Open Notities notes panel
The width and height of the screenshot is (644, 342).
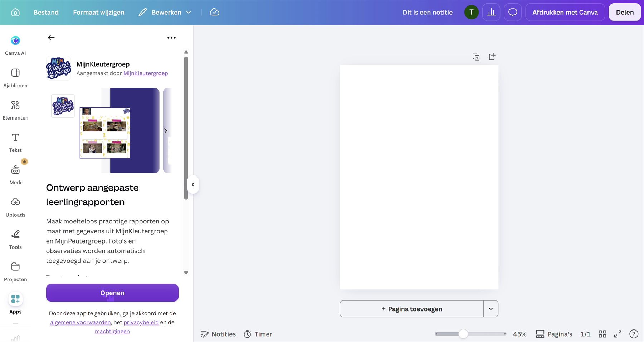218,334
